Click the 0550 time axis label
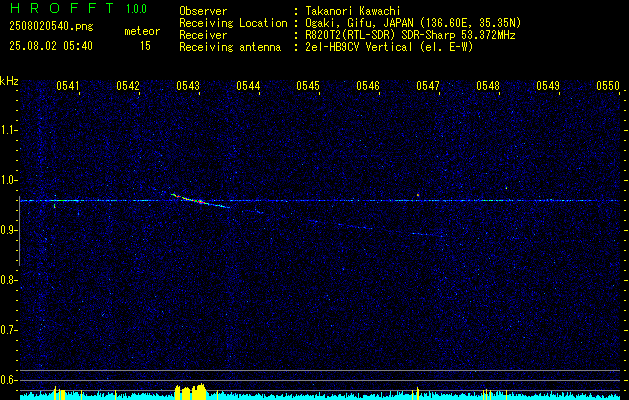Screen dimensions: 629x400 pyautogui.click(x=608, y=86)
